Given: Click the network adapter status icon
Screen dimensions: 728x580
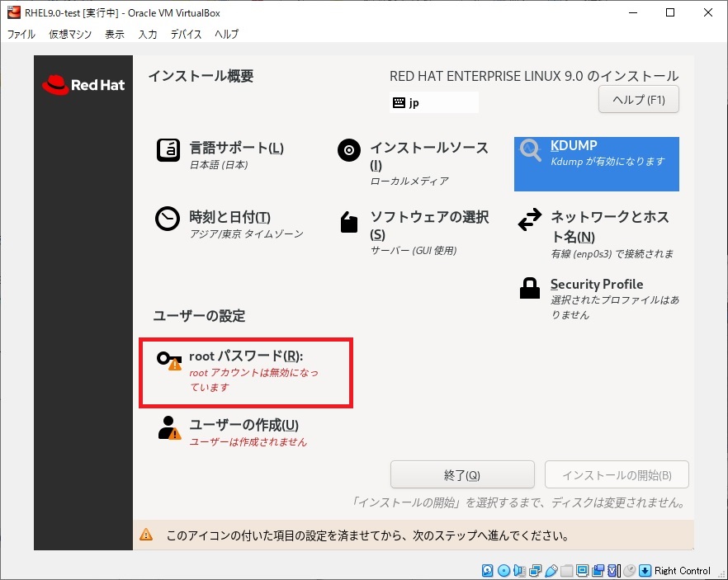Looking at the screenshot, I should point(536,570).
